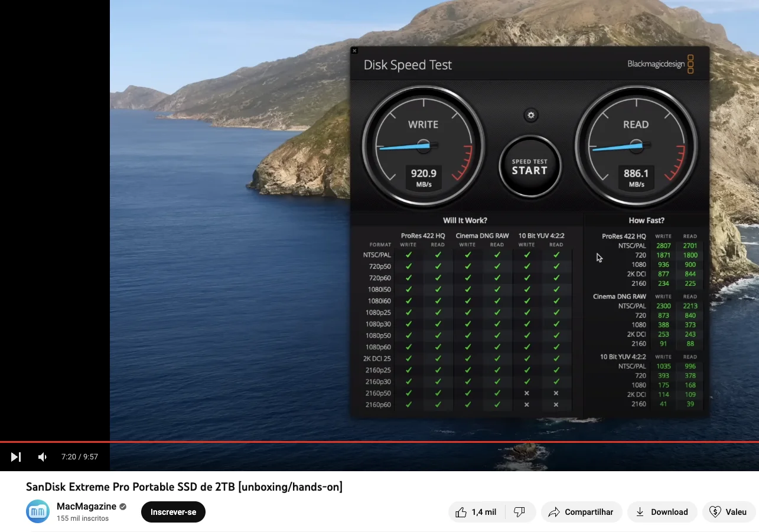Dislike the video with thumbs down
Viewport: 759px width, 532px height.
coord(519,512)
